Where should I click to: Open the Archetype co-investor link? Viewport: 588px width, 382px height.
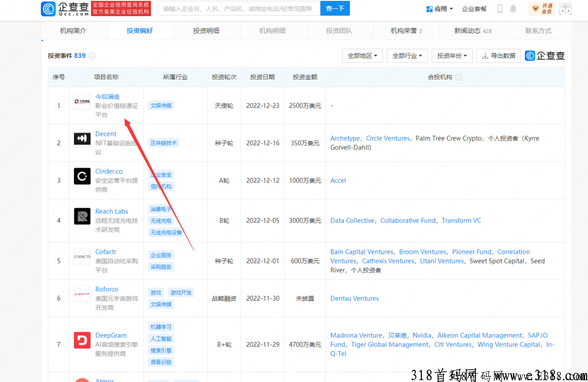345,138
